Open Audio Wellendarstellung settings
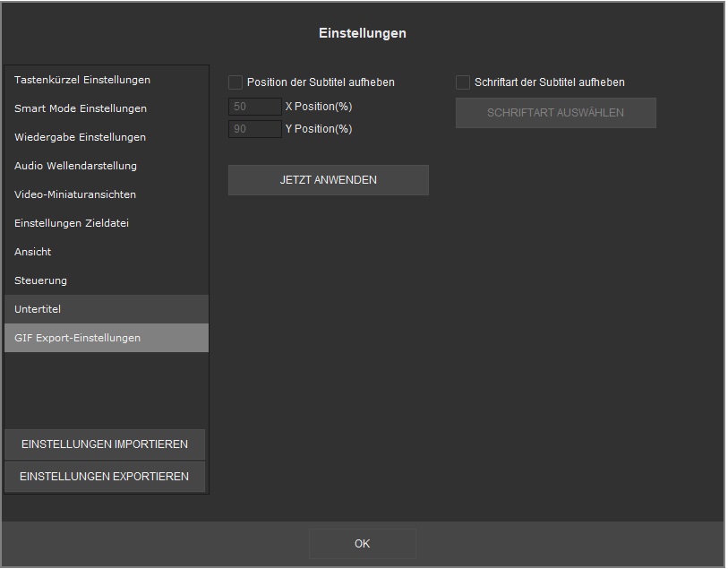 tap(75, 166)
